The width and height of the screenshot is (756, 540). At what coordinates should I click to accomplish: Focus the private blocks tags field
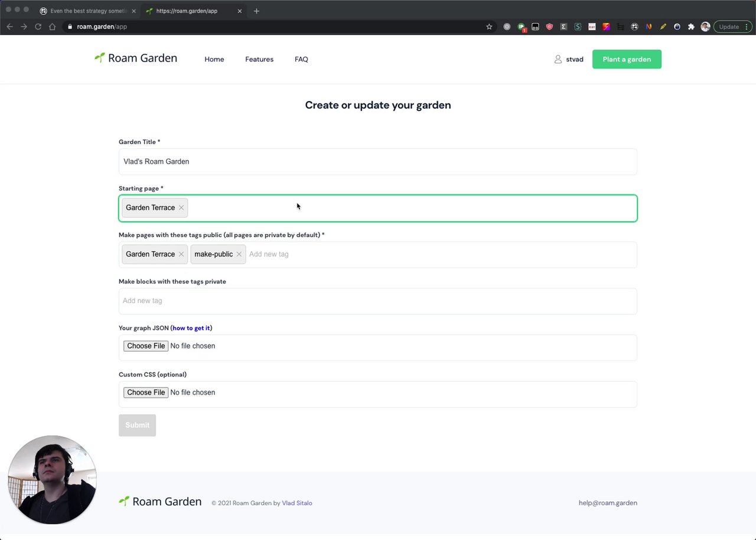(x=378, y=301)
